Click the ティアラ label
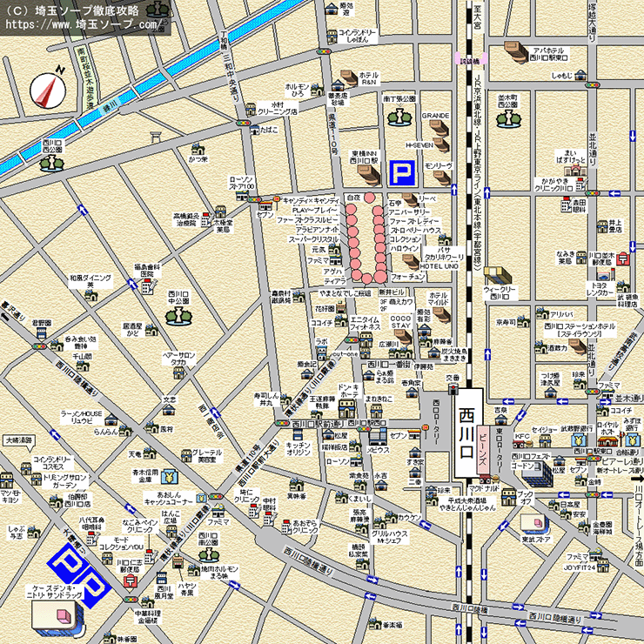This screenshot has width=644, height=644. [335, 281]
